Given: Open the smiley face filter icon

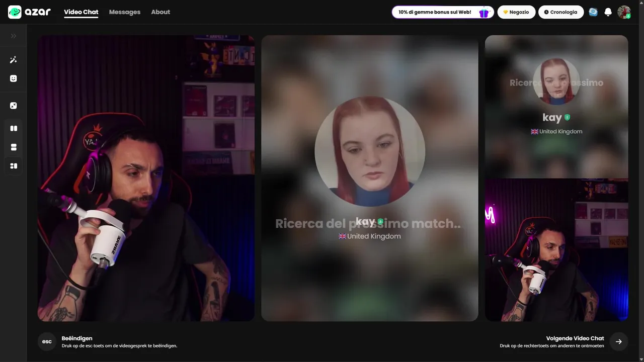Looking at the screenshot, I should click(x=14, y=78).
